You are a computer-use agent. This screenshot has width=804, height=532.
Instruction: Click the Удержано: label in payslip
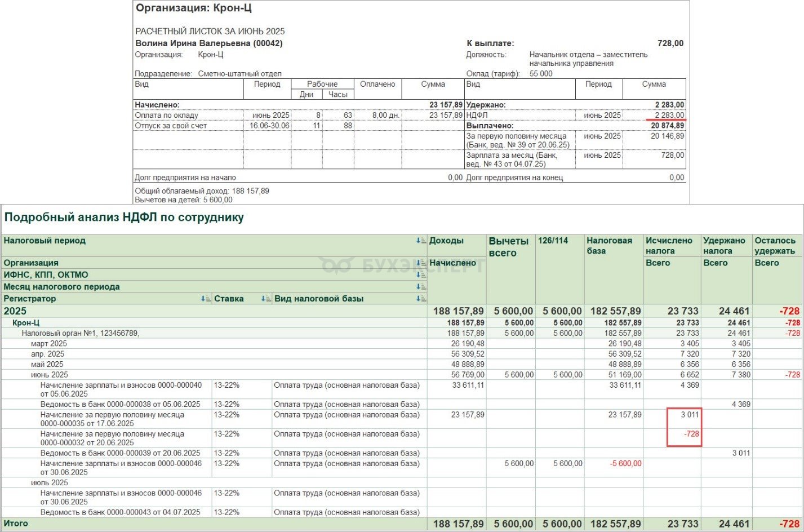[486, 105]
